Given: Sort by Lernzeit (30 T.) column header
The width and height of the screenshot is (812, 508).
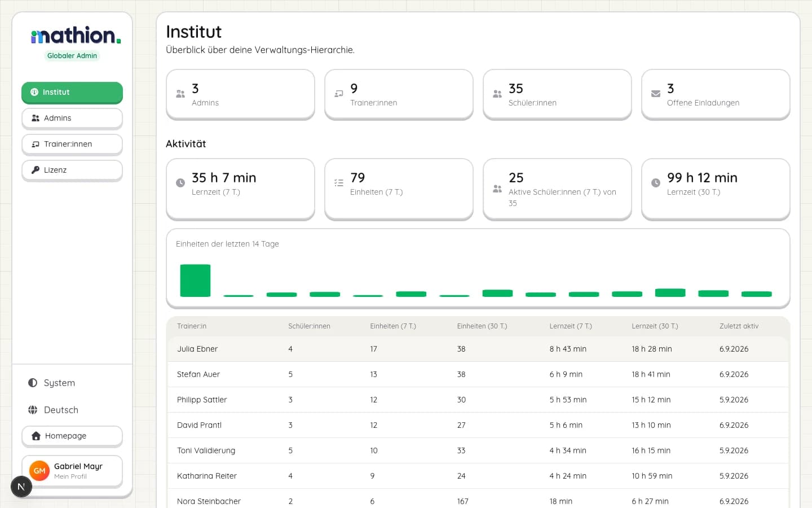Looking at the screenshot, I should pos(655,326).
